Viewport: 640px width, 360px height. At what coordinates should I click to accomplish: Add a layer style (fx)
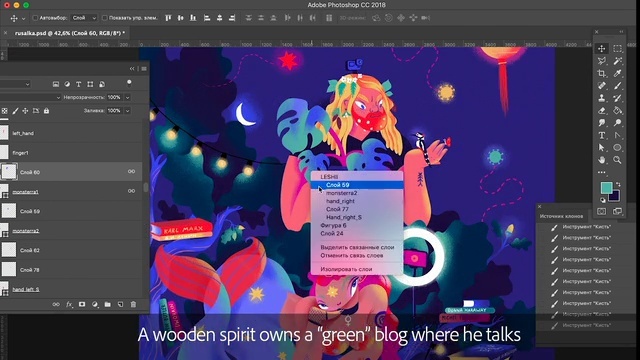tap(69, 304)
